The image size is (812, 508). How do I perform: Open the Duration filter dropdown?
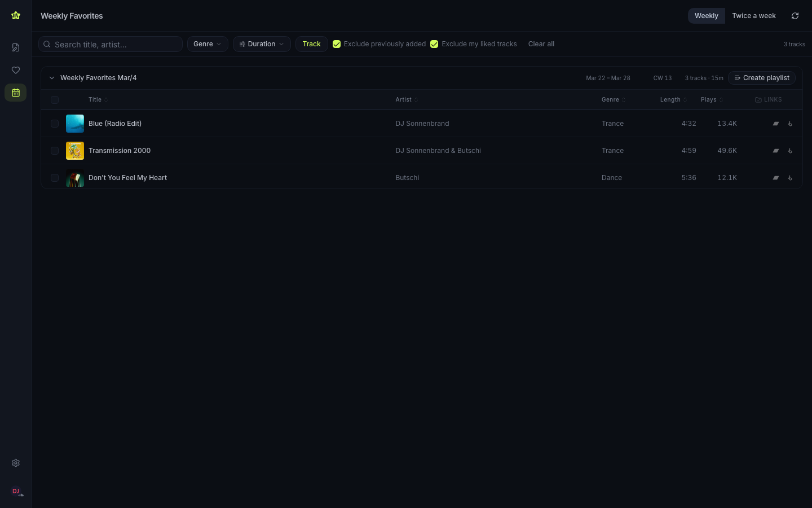[x=262, y=44]
